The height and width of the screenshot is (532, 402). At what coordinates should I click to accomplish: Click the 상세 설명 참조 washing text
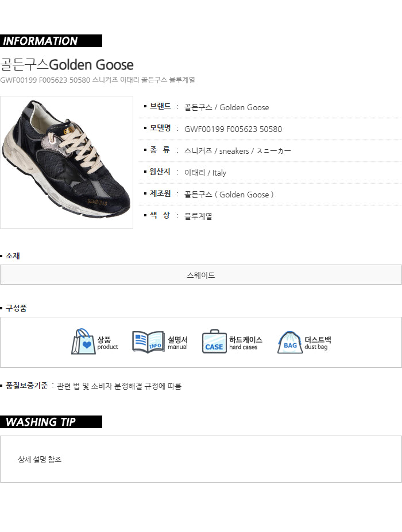pyautogui.click(x=40, y=459)
